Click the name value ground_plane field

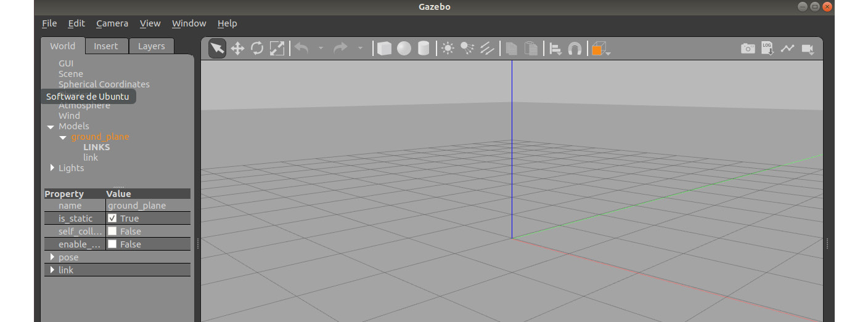148,206
